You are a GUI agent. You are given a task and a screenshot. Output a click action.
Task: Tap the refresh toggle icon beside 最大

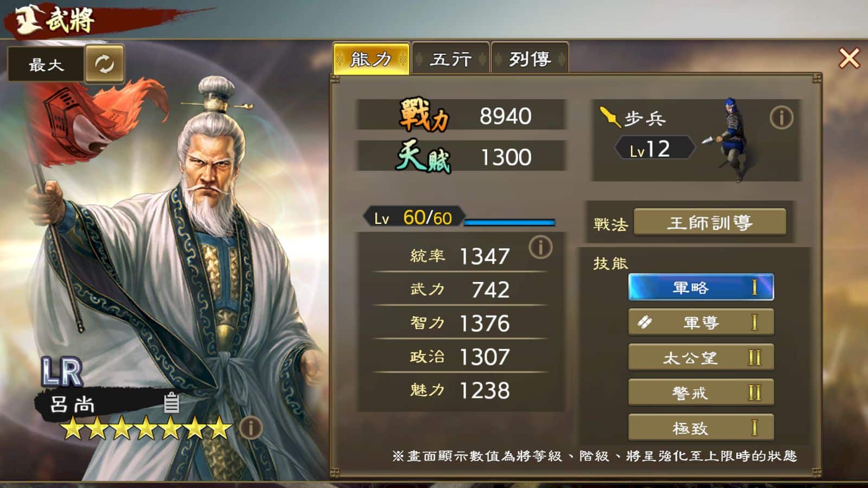(104, 64)
